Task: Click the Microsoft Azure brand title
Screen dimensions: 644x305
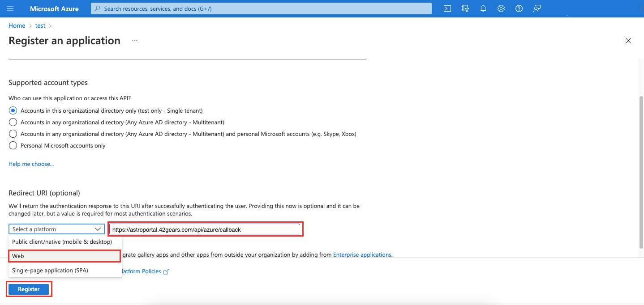Action: (x=54, y=8)
